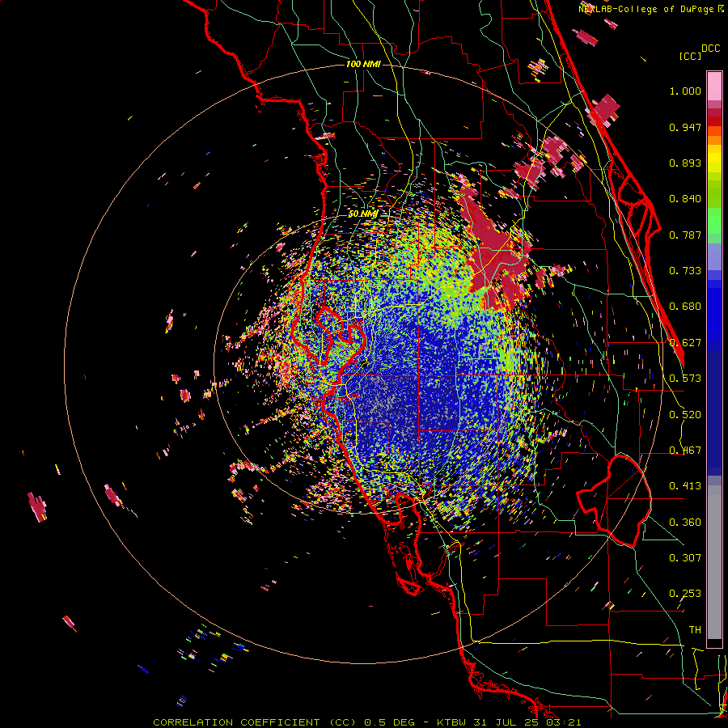Viewport: 728px width, 728px height.
Task: Click the 0.680 legend value
Action: tap(685, 307)
